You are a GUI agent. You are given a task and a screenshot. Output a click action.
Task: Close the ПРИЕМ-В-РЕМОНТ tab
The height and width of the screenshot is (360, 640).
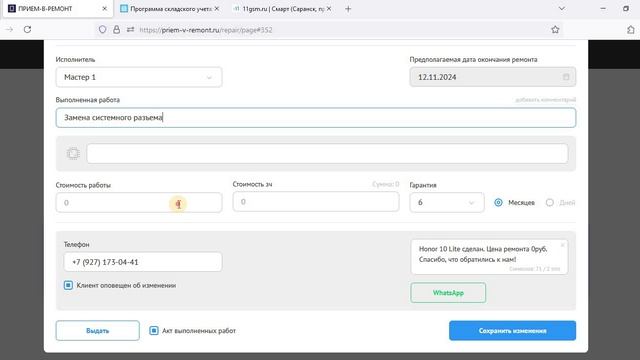104,9
